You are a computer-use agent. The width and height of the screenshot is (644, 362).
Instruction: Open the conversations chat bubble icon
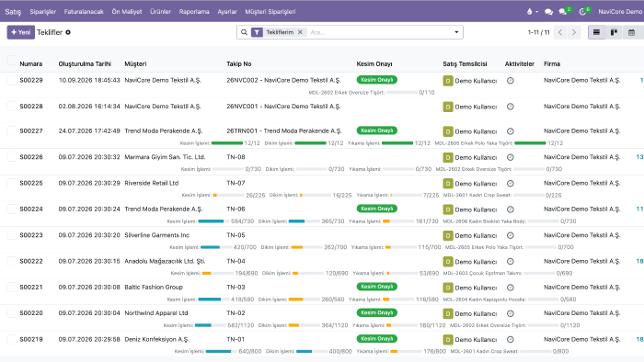pyautogui.click(x=548, y=11)
